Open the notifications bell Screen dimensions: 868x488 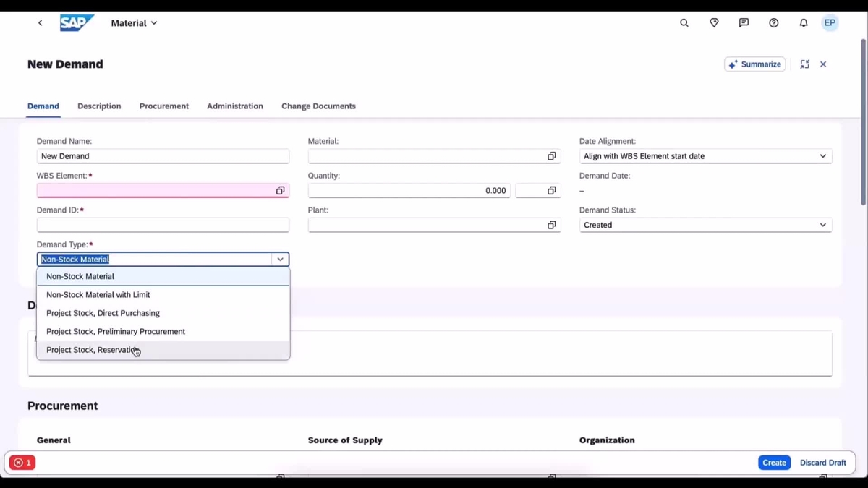(x=803, y=22)
